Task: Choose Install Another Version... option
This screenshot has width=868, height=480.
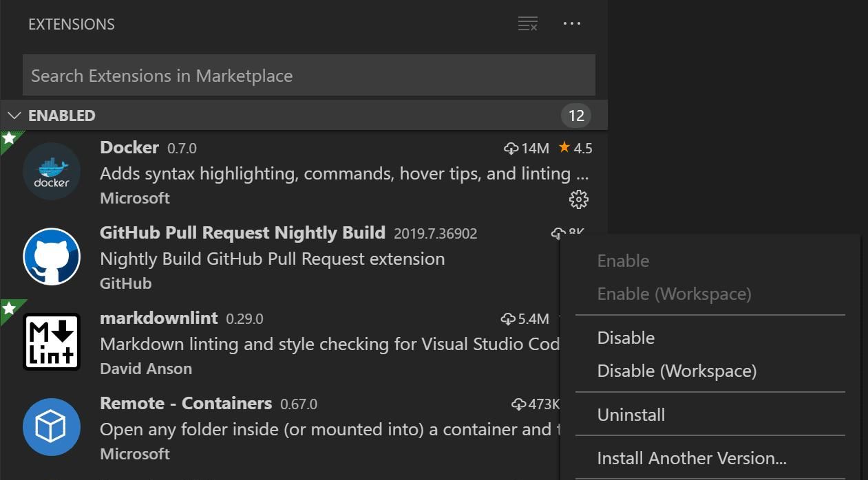Action: tap(691, 458)
